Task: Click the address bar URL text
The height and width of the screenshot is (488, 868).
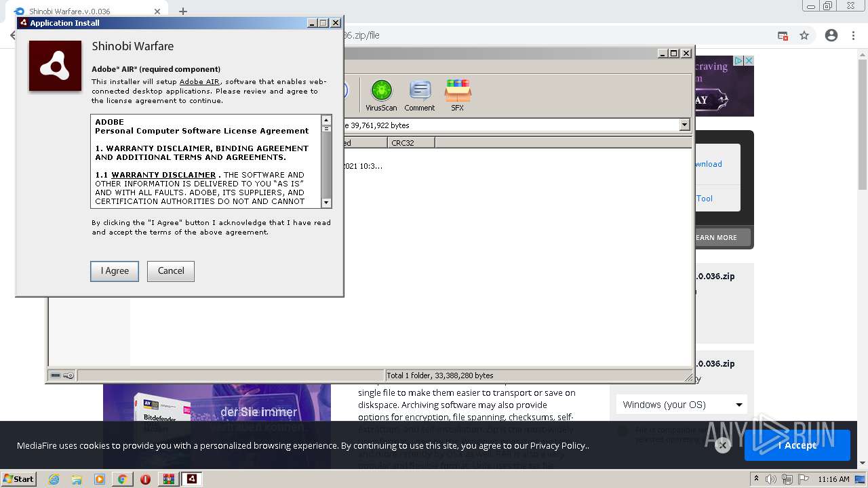Action: click(x=361, y=35)
